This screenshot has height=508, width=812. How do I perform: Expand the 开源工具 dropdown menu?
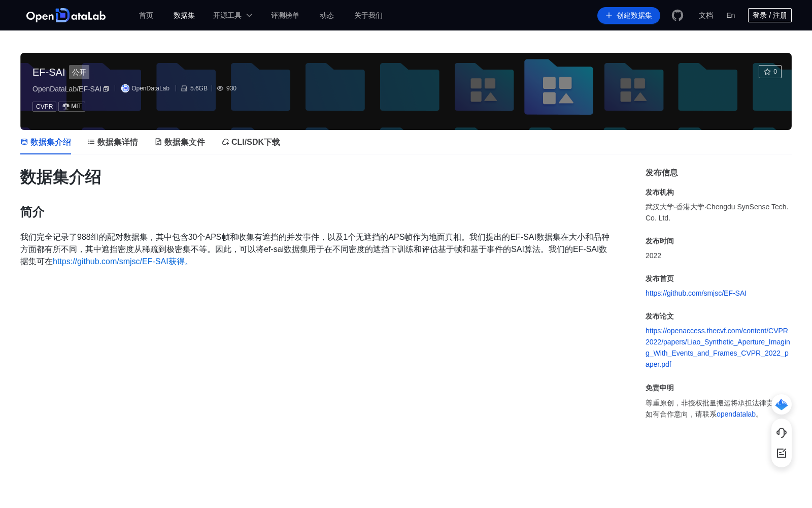(232, 15)
